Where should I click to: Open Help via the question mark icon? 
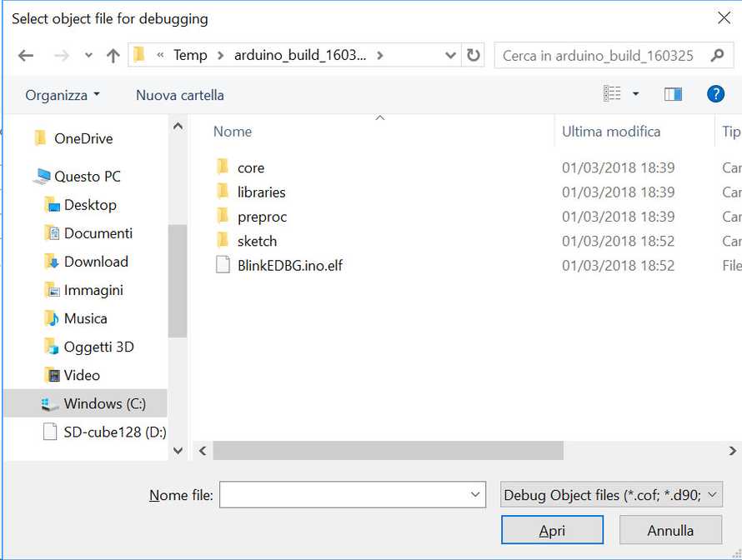(715, 93)
